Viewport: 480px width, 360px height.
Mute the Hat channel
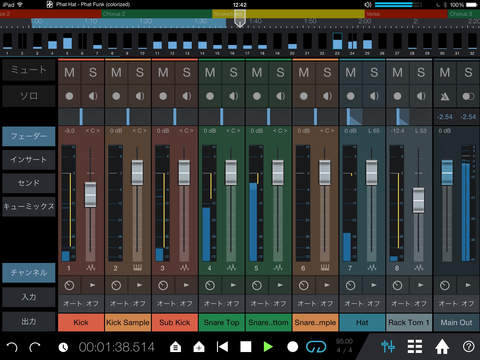[350, 72]
